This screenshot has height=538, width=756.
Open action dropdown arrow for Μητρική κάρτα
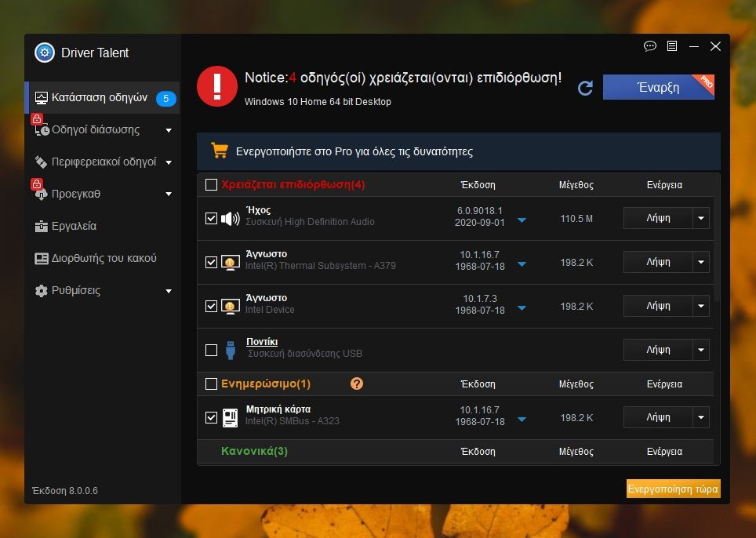coord(701,417)
